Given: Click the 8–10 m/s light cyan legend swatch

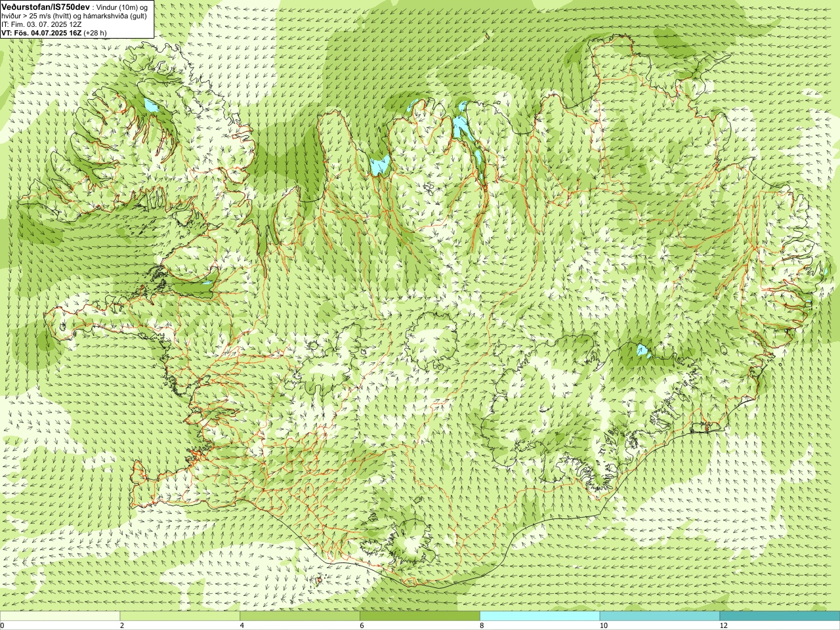Looking at the screenshot, I should (540, 616).
